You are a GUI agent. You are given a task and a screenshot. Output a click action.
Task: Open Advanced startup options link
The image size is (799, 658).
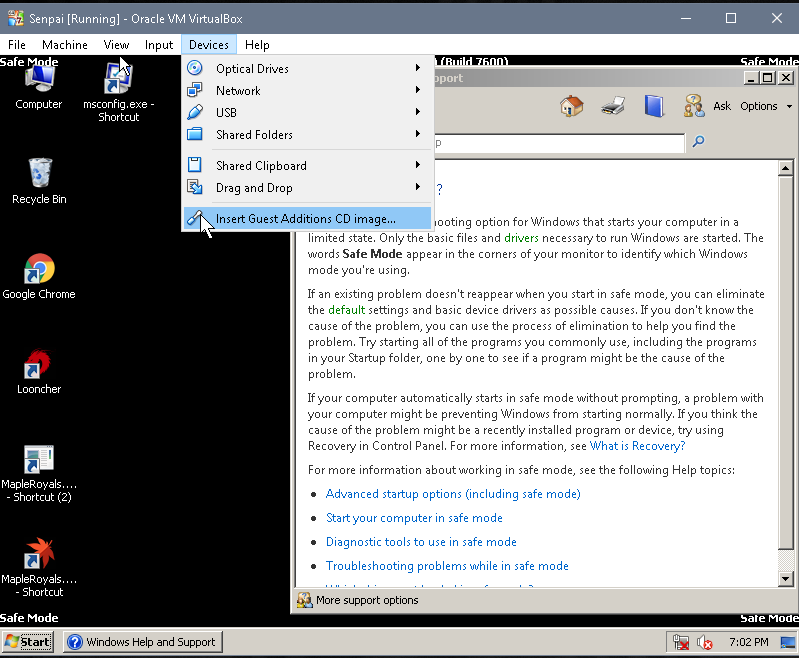[453, 494]
